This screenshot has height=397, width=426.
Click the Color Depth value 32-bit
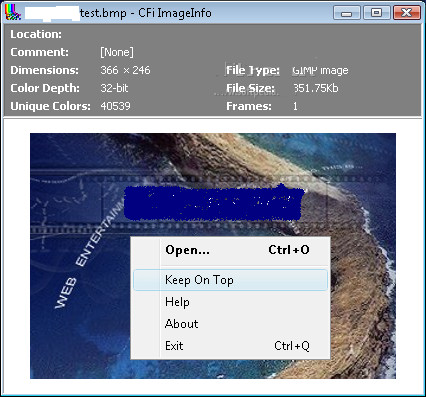point(114,88)
